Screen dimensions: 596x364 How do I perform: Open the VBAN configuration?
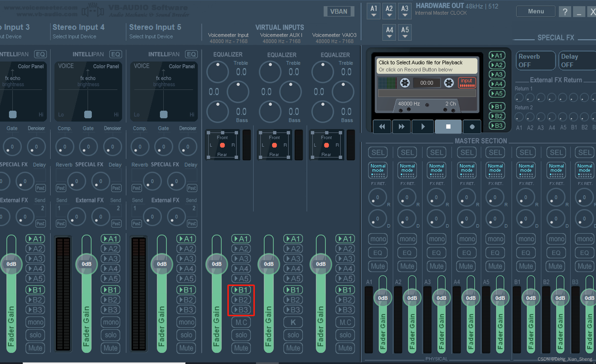click(x=339, y=11)
